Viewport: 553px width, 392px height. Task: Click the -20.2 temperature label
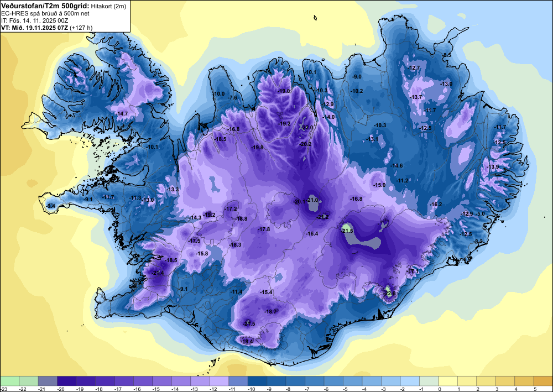pos(305,144)
